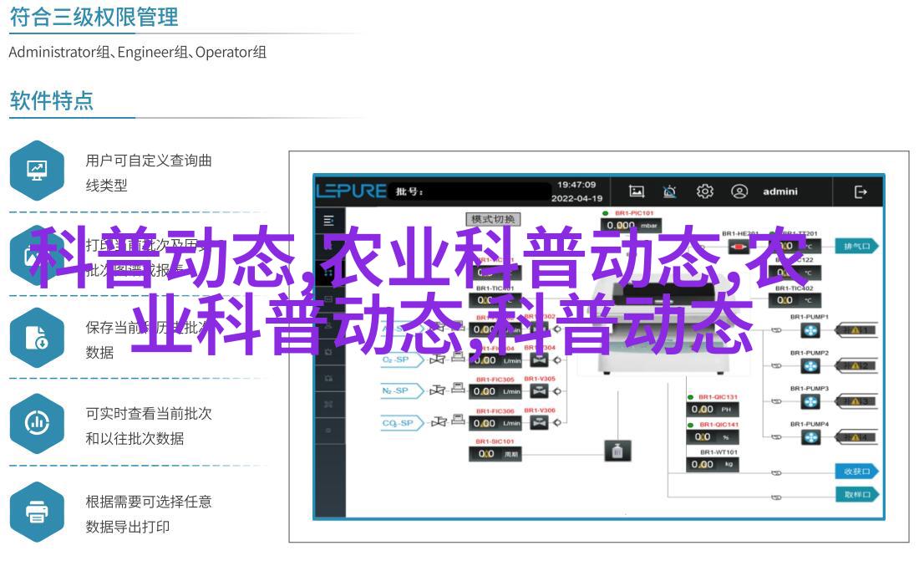Click the admini username label
924x566 pixels.
coord(780,191)
